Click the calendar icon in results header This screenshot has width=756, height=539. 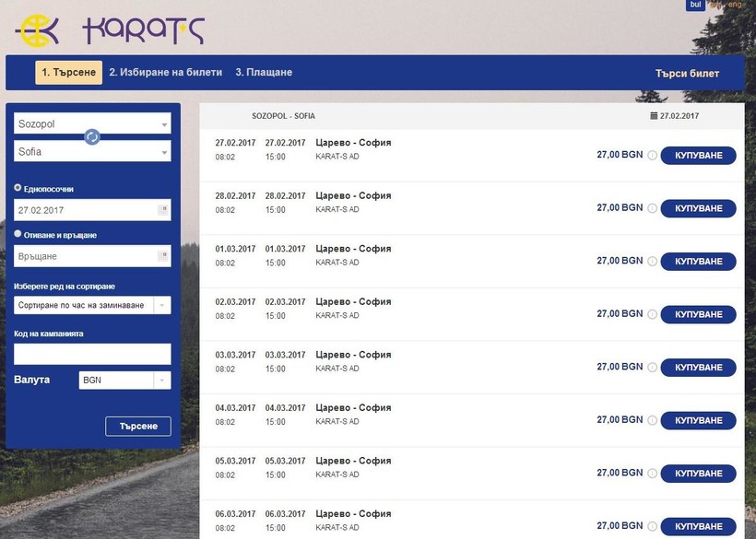click(654, 116)
